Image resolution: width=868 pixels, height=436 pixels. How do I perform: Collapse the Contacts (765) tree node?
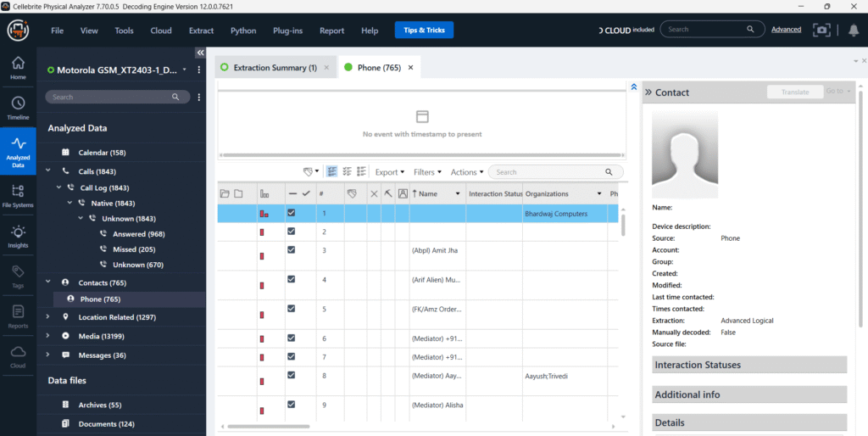(x=48, y=282)
